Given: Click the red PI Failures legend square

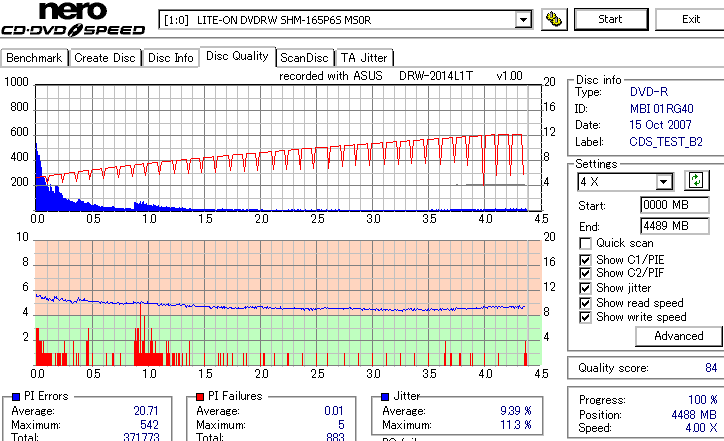Looking at the screenshot, I should click(x=200, y=397).
